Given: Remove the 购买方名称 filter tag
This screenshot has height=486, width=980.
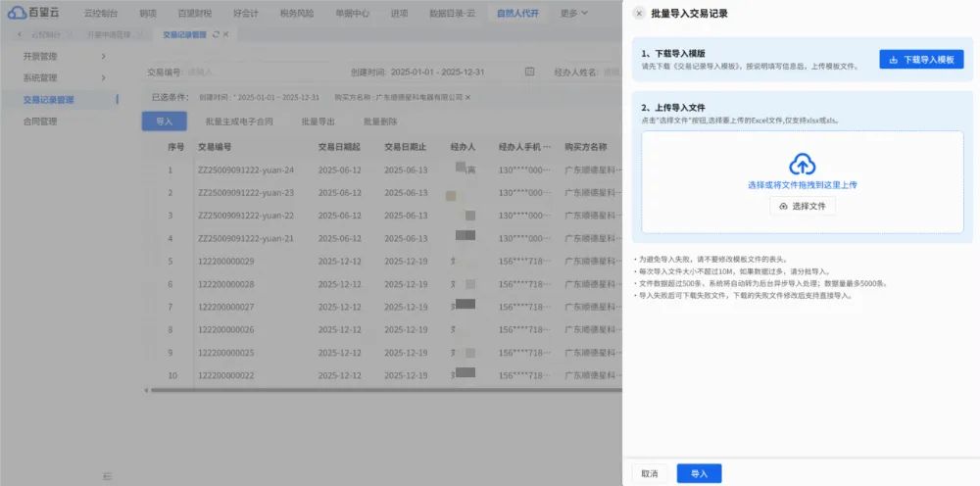Looking at the screenshot, I should pyautogui.click(x=468, y=97).
